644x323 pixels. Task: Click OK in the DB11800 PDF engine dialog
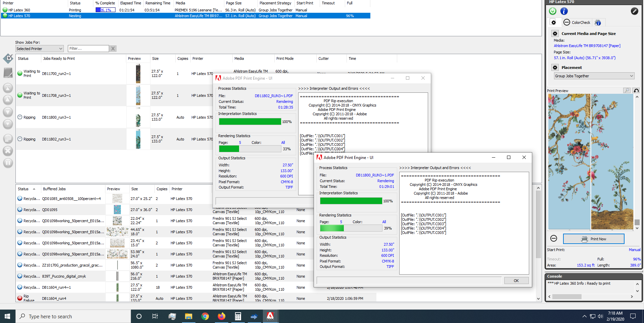point(516,281)
